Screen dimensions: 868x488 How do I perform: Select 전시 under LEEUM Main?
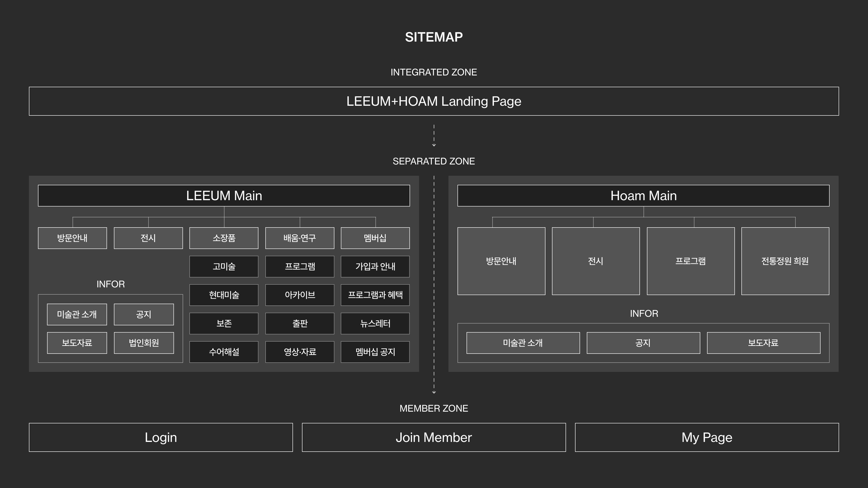pos(148,238)
